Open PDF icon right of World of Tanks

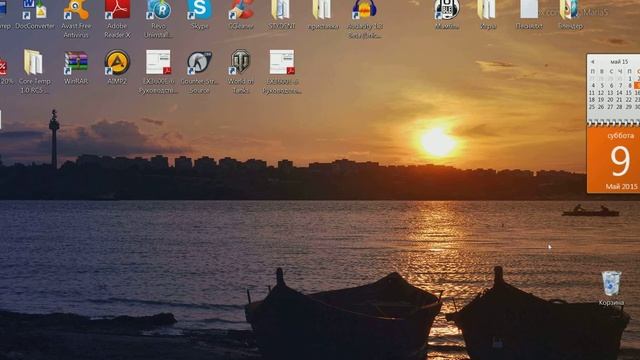(282, 72)
